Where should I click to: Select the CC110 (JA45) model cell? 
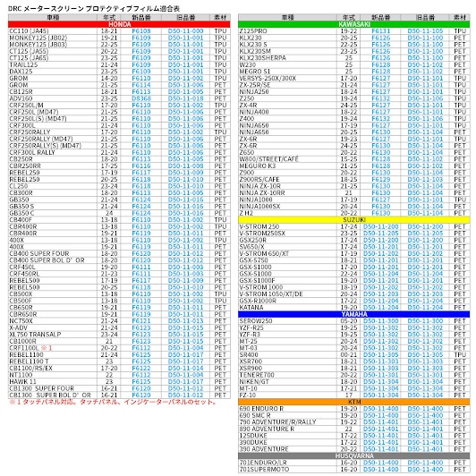coord(53,31)
